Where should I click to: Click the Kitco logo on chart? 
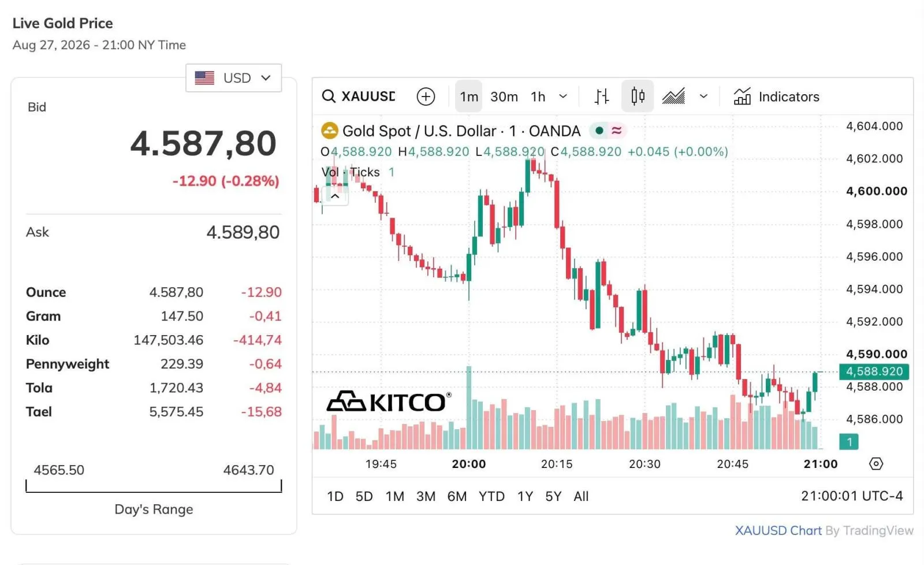(x=389, y=402)
